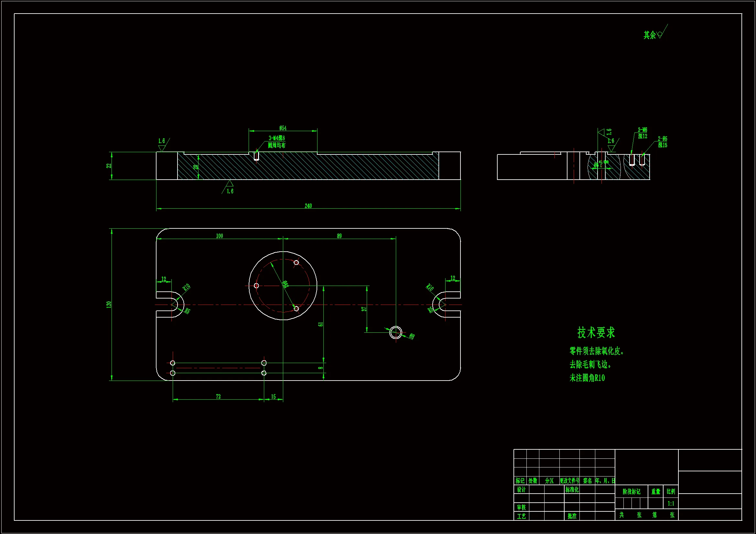Click the 零件须去除氧化皮 note line

(x=596, y=351)
